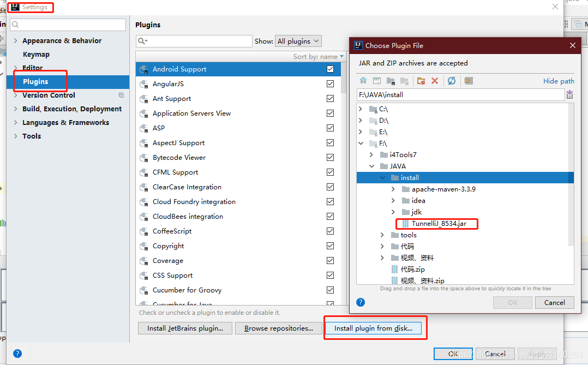
Task: Expand the Build, Execution, Deployment node
Action: (x=15, y=109)
